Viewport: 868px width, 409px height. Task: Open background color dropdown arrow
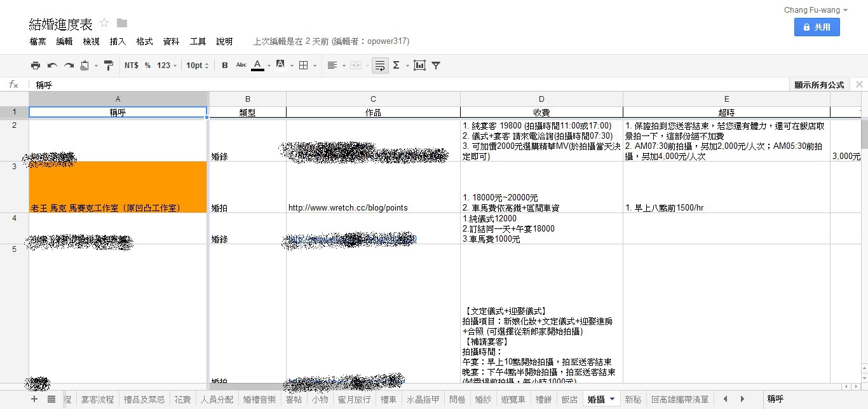291,66
